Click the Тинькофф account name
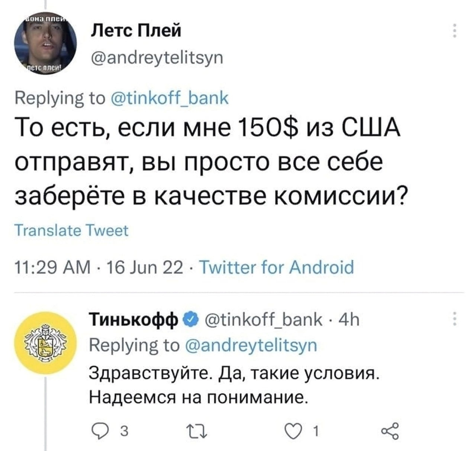This screenshot has width=476, height=451. click(x=136, y=320)
